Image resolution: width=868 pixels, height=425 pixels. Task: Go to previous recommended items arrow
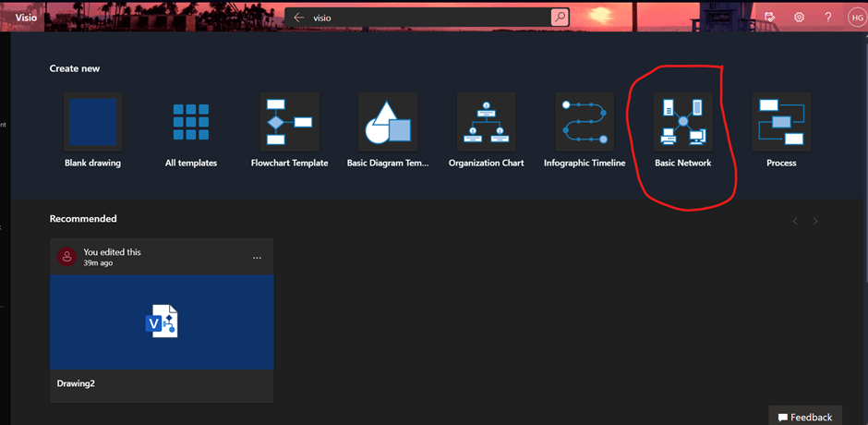tap(795, 221)
